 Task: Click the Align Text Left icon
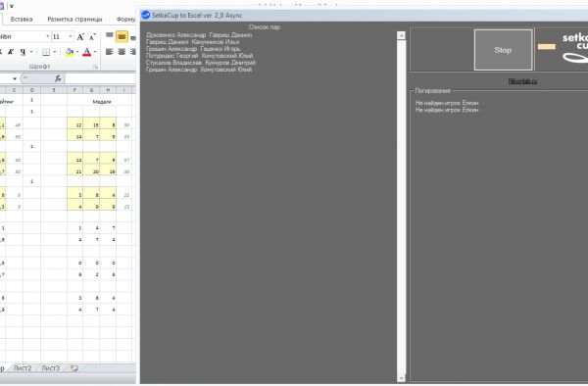point(110,52)
